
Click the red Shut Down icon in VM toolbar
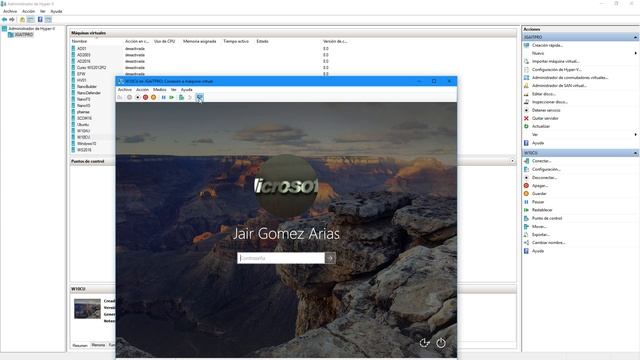(x=145, y=97)
